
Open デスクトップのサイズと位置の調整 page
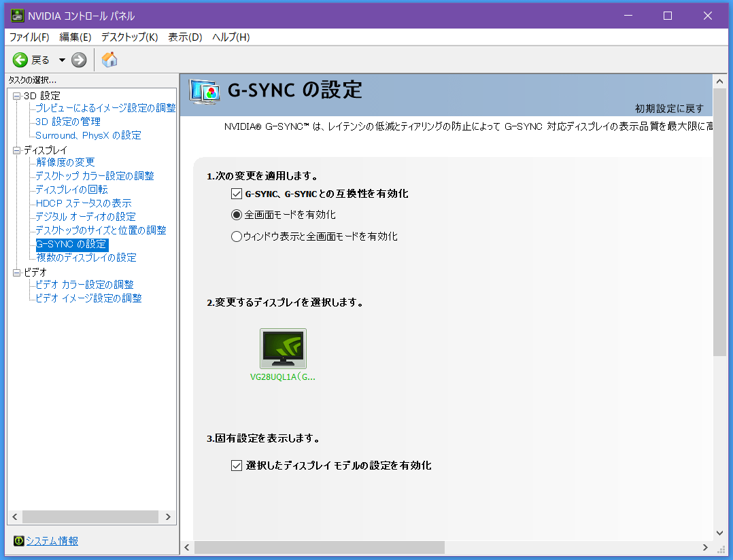pyautogui.click(x=101, y=230)
